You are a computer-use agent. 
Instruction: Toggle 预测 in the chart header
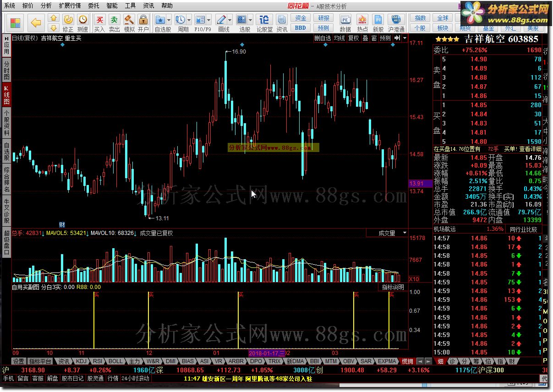(x=386, y=38)
